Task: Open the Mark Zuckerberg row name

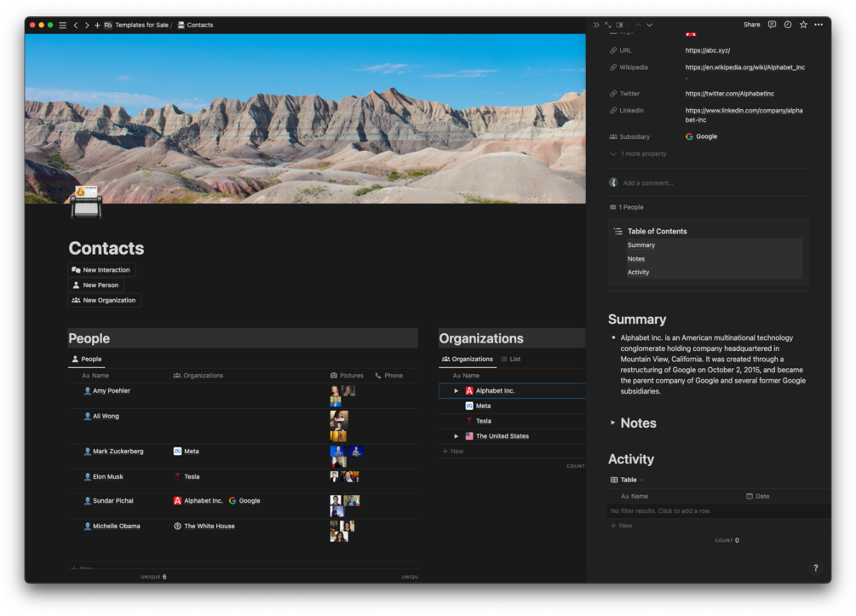Action: (x=118, y=452)
